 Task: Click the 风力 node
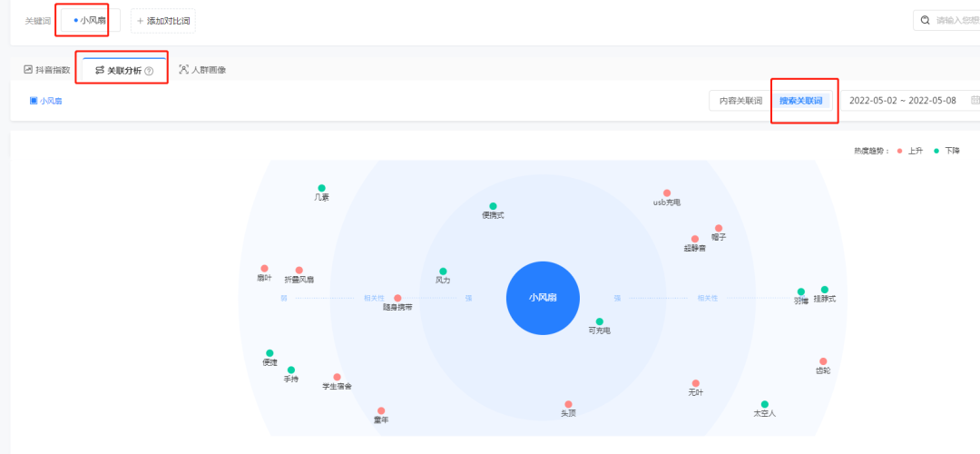tap(443, 271)
